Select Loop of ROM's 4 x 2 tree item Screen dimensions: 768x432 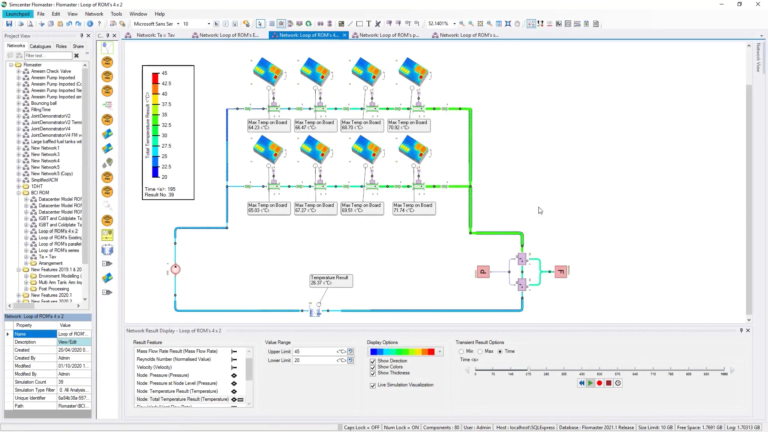[x=58, y=231]
